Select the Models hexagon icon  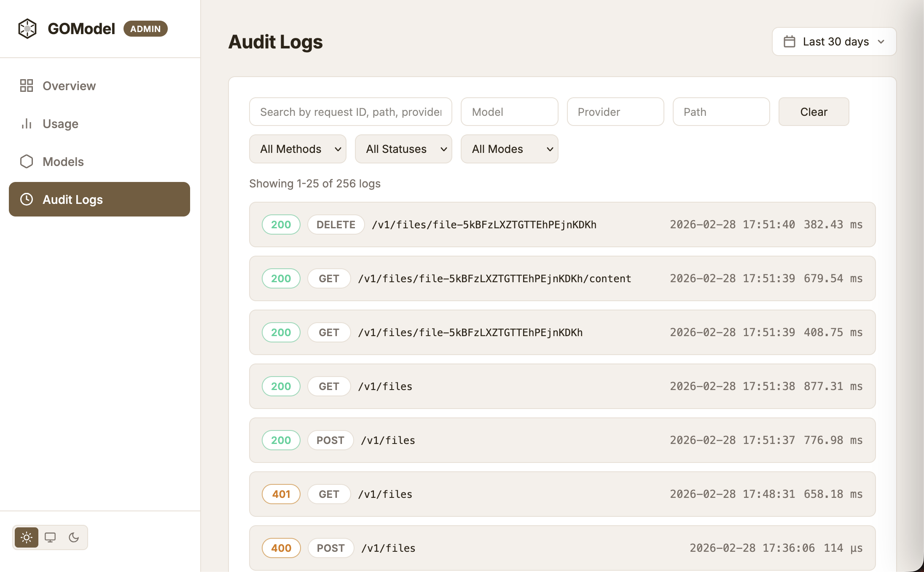coord(27,161)
